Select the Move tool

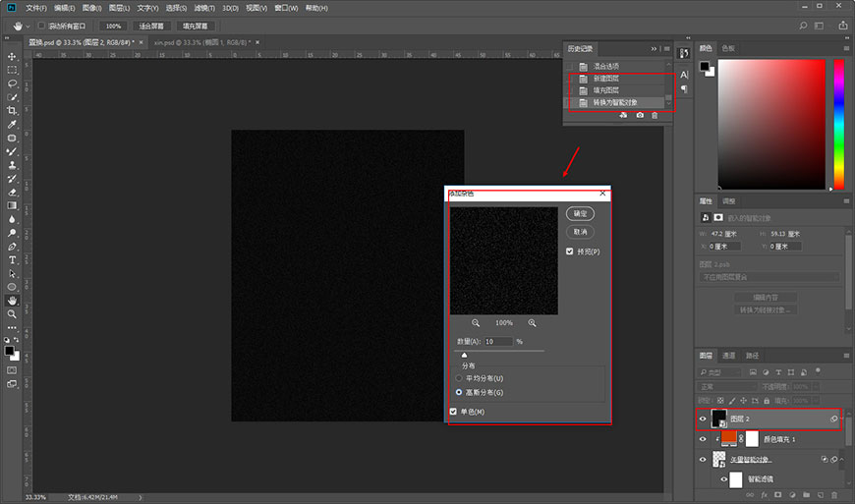click(x=12, y=57)
